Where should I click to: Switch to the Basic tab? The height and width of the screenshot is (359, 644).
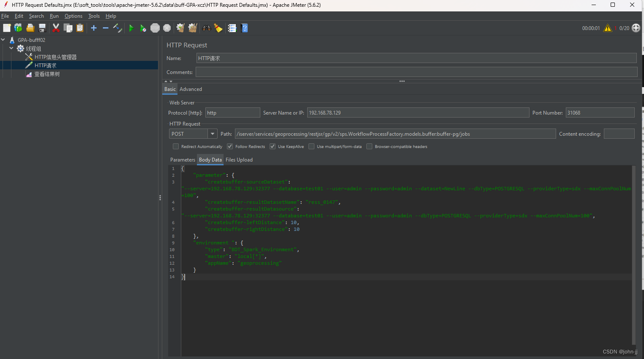point(170,89)
